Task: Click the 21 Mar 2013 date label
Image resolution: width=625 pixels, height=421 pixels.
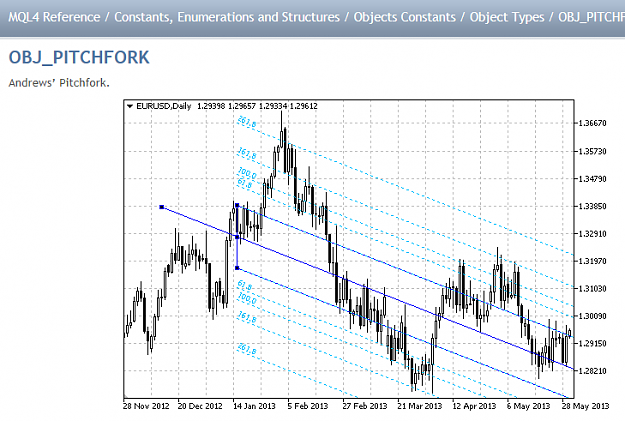Action: coord(420,406)
